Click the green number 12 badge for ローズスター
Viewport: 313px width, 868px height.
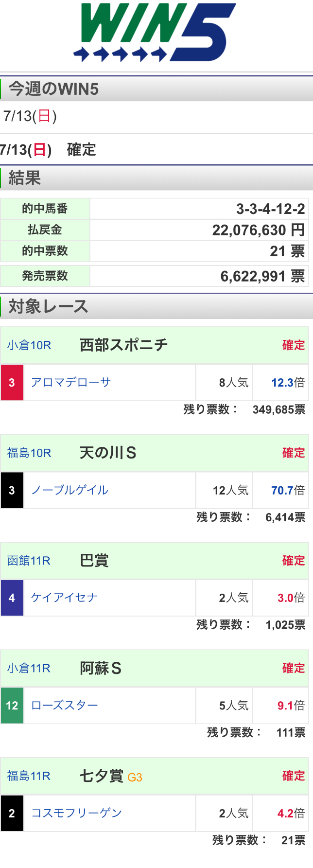coord(12,706)
